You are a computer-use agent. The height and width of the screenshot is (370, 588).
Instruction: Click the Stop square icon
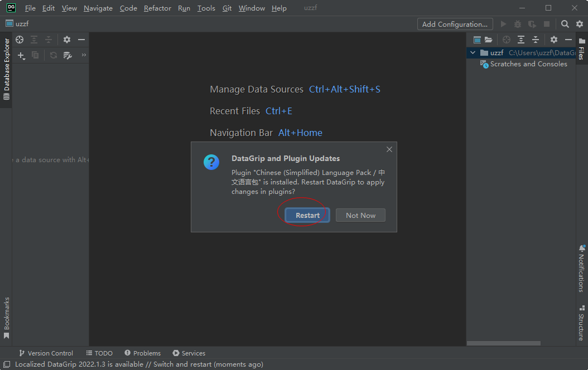coord(546,24)
